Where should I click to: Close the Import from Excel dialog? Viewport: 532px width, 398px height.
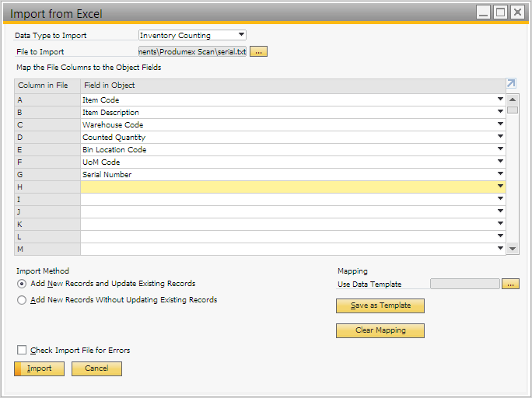pyautogui.click(x=517, y=12)
